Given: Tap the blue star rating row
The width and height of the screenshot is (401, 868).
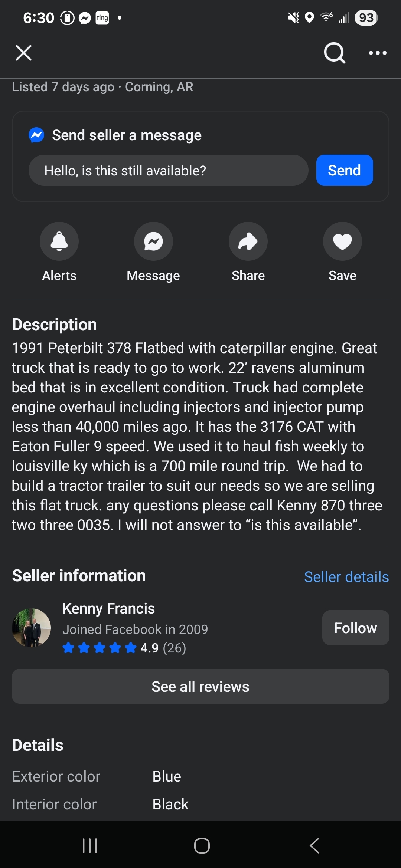Looking at the screenshot, I should coord(100,648).
